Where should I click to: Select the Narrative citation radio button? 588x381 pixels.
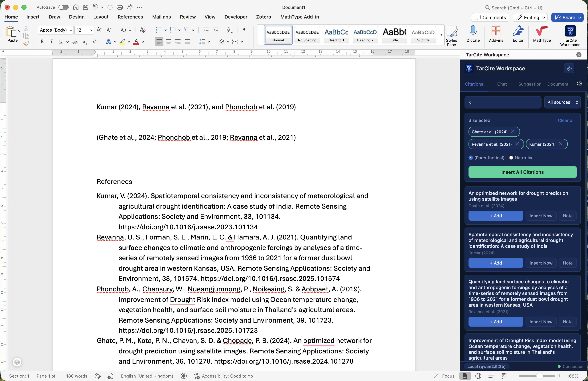point(511,158)
